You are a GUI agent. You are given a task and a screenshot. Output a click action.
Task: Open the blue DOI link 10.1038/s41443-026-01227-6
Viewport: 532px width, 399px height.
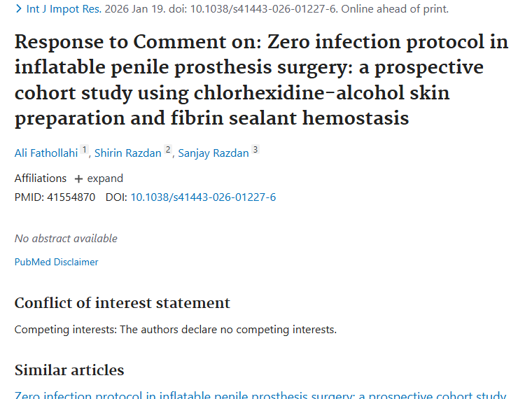pos(203,197)
